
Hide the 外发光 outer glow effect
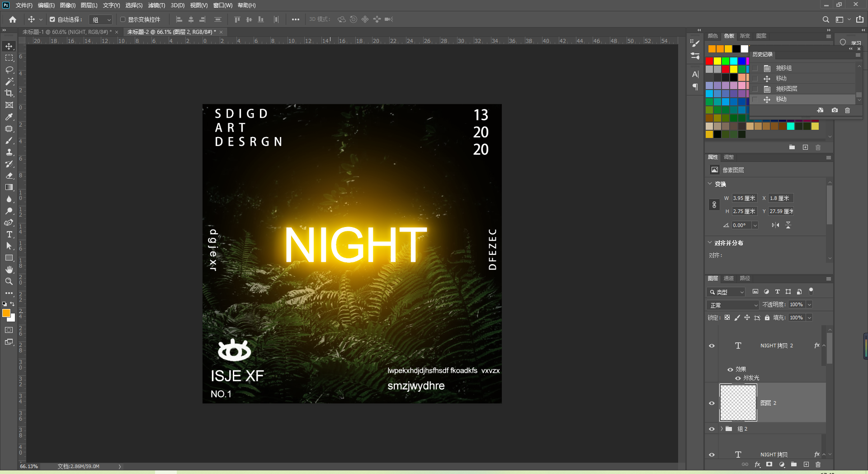tap(738, 378)
